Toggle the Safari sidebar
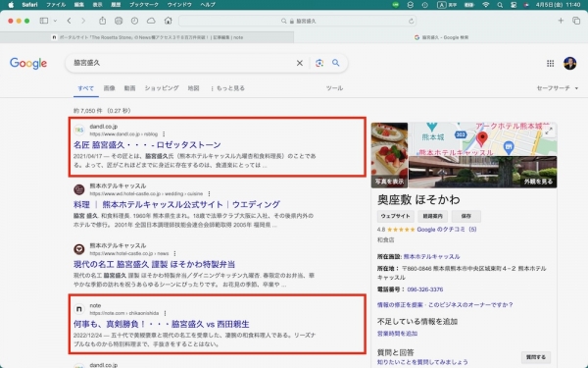Image resolution: width=588 pixels, height=368 pixels. tap(44, 21)
